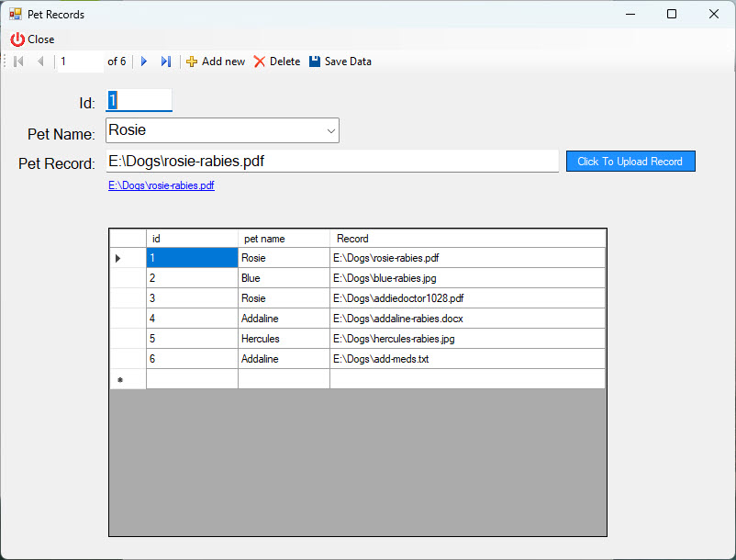Select the cell with blue-rabies.jpg path
This screenshot has height=560, width=736.
point(467,278)
